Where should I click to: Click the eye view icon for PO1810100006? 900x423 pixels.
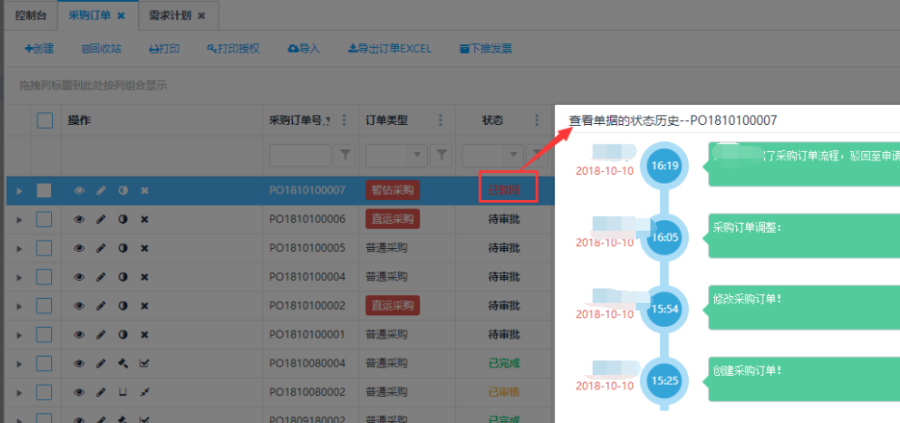pos(80,219)
